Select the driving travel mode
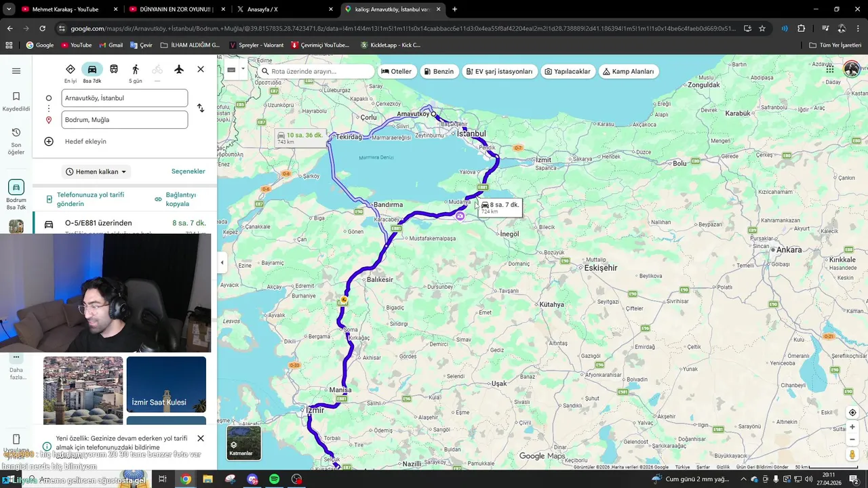The width and height of the screenshot is (868, 488). coord(92,73)
